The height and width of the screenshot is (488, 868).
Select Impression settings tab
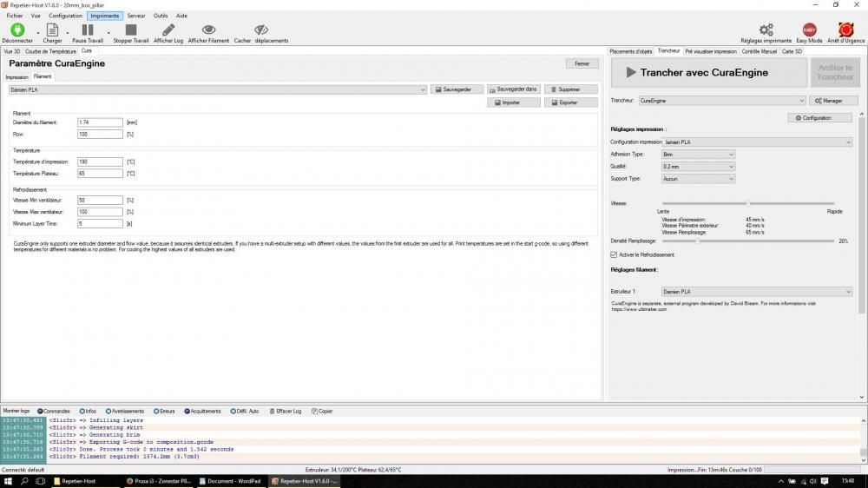(x=16, y=77)
